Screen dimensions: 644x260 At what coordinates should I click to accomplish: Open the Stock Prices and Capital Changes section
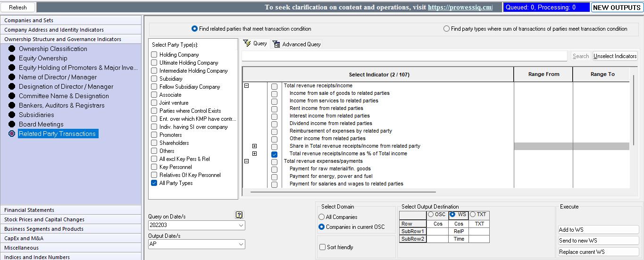point(71,219)
